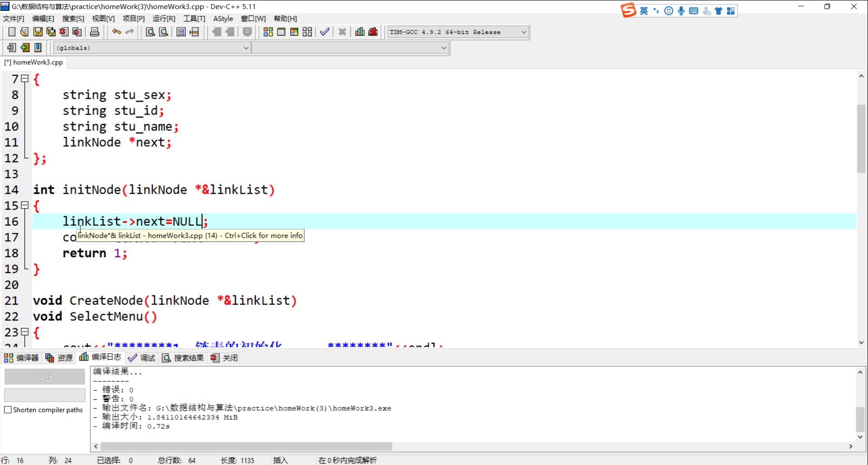
Task: Click line 14 int initNode declaration
Action: coord(154,190)
